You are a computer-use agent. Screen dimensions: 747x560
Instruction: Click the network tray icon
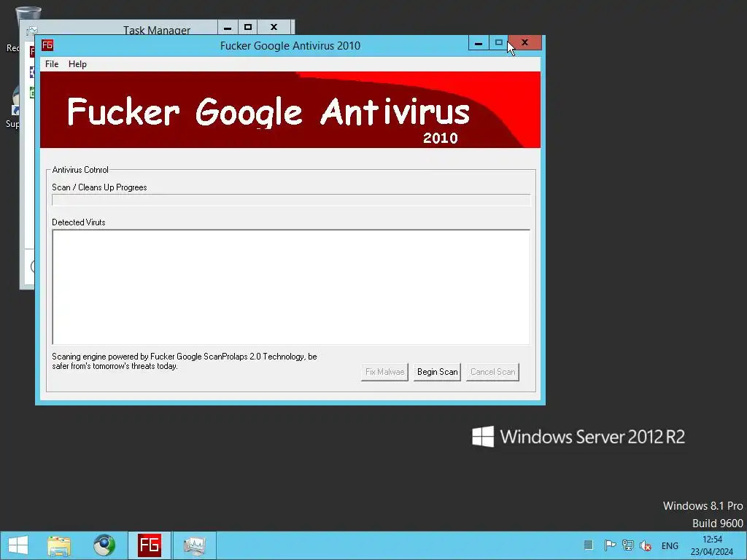point(628,545)
